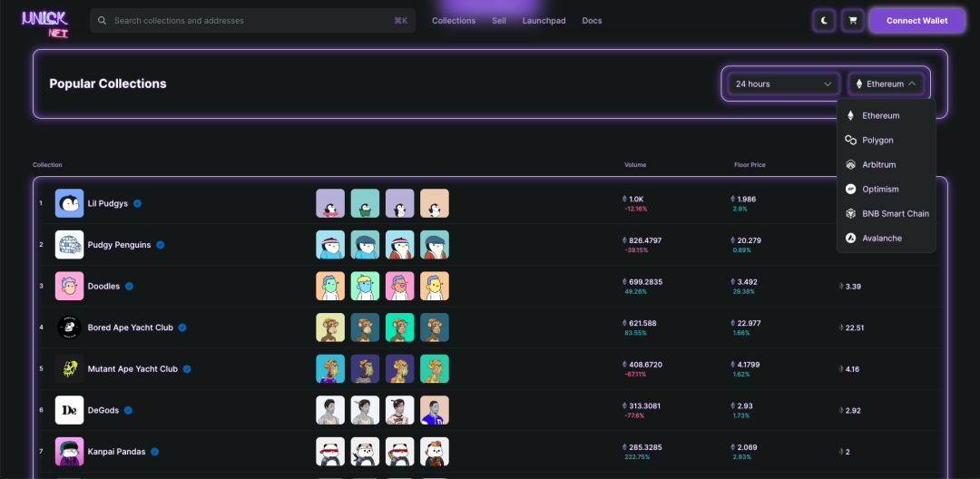980x479 pixels.
Task: Open the Docs nav item
Action: [x=592, y=21]
